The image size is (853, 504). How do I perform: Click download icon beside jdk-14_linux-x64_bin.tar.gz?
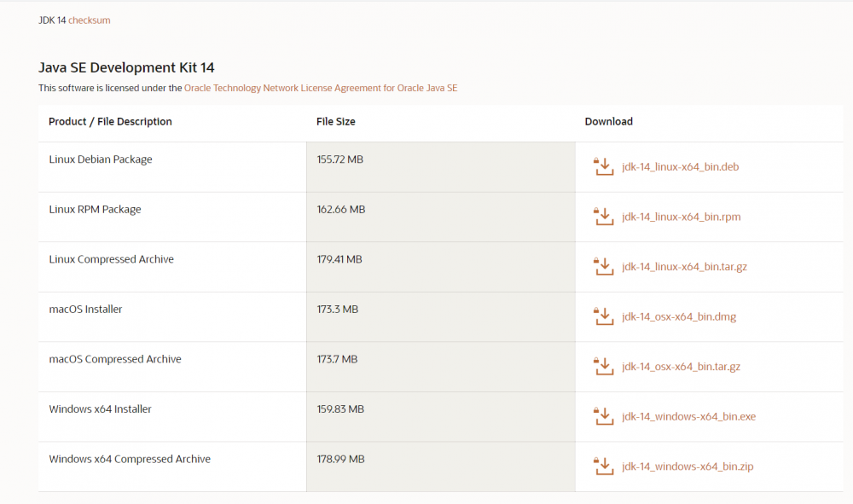coord(603,266)
